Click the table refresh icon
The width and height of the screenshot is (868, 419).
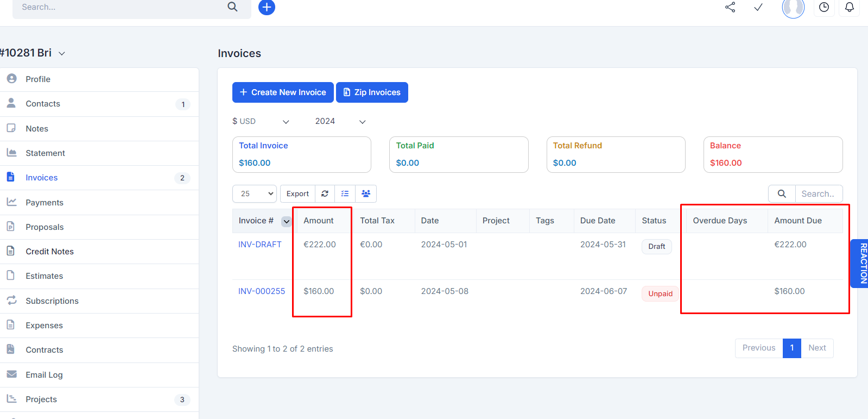pyautogui.click(x=325, y=194)
